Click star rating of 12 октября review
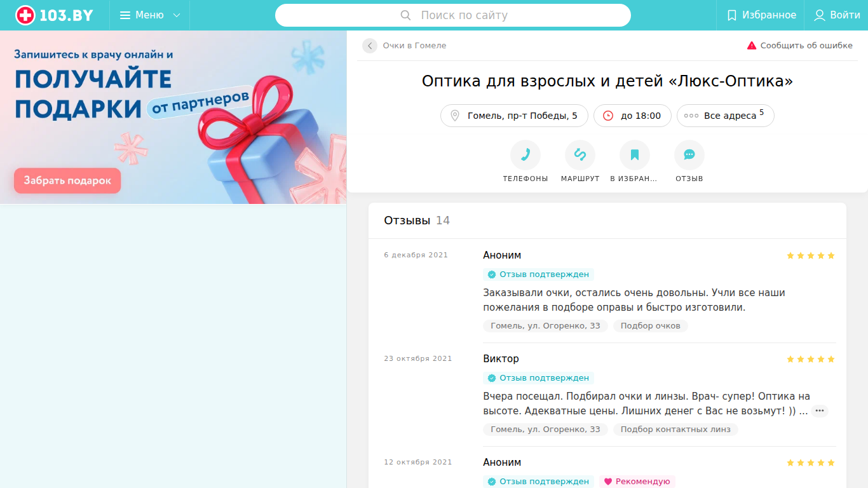 point(811,463)
